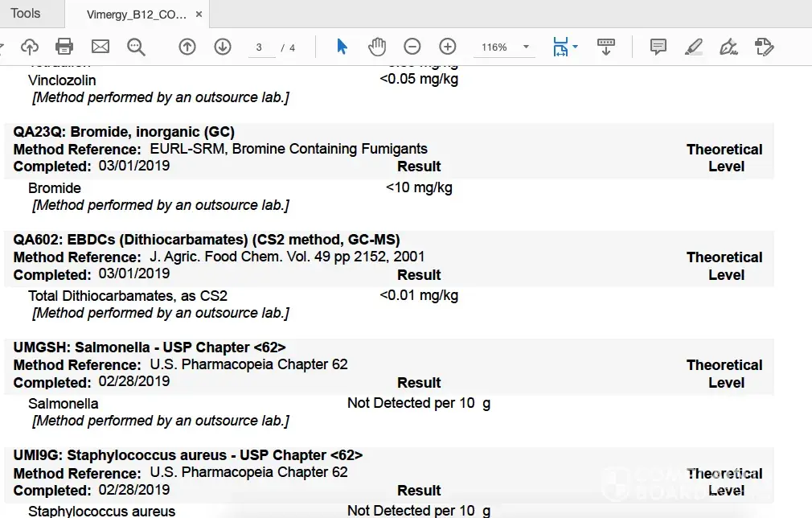The image size is (812, 518).
Task: Choose the selection arrow tool
Action: (x=342, y=47)
